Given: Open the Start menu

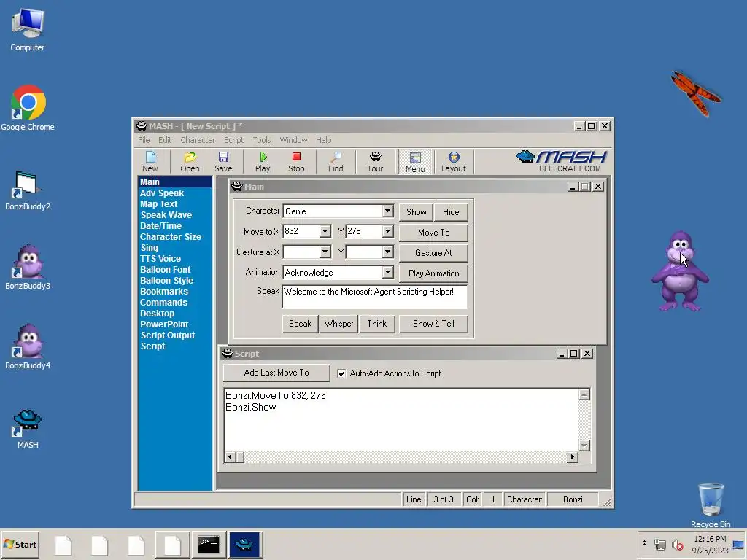Looking at the screenshot, I should 20,544.
